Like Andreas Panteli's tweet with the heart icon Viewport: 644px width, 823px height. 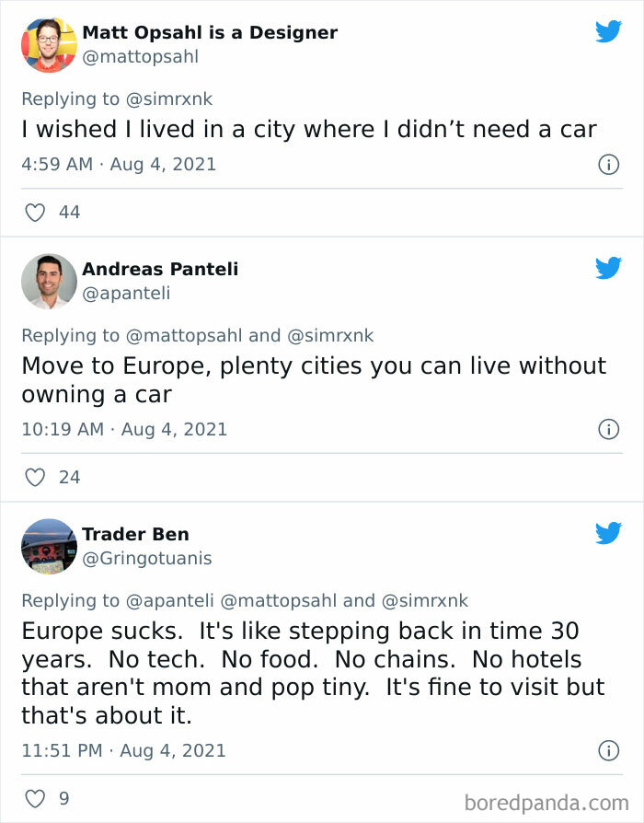click(x=34, y=477)
